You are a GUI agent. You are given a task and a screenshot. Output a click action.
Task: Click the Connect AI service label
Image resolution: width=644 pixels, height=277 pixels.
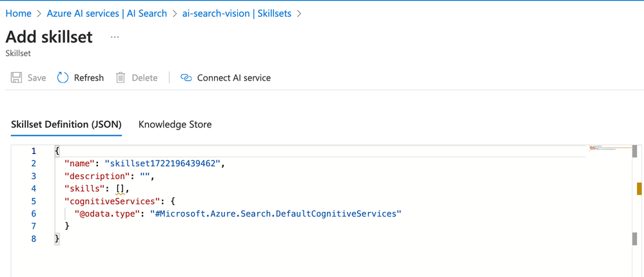tap(233, 78)
